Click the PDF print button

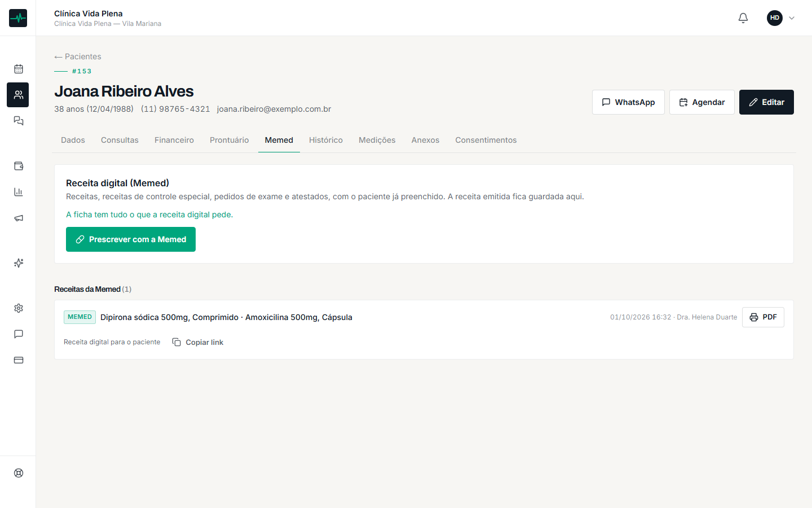(x=763, y=317)
